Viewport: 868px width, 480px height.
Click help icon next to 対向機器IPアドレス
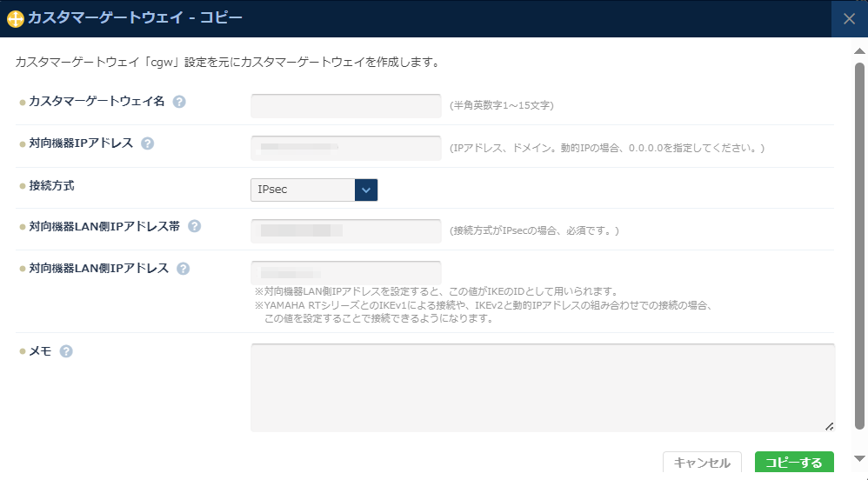coord(147,143)
